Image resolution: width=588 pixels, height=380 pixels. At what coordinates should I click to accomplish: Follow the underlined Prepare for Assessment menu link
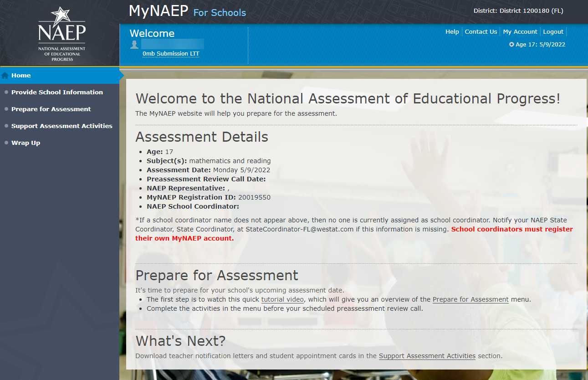tap(470, 300)
